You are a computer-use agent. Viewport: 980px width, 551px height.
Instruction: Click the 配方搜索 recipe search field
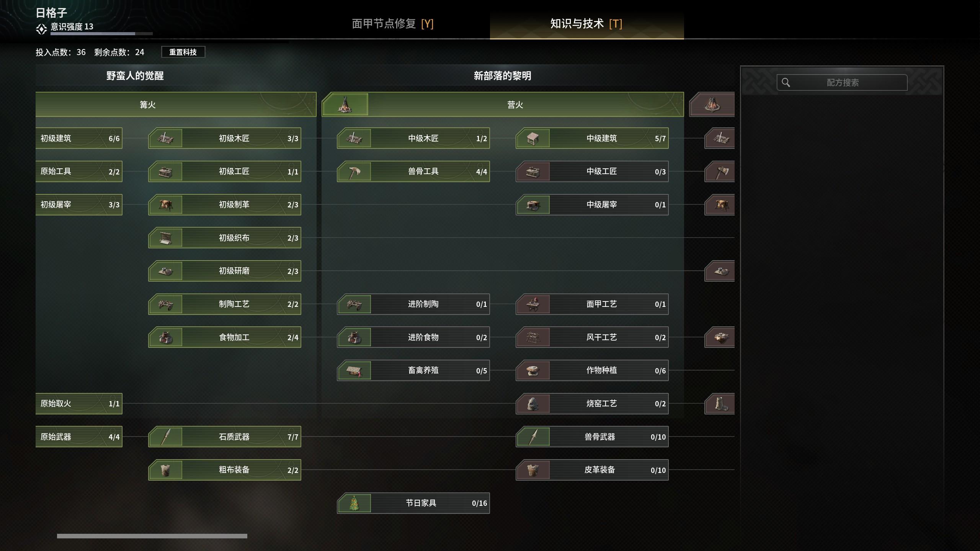pos(842,83)
